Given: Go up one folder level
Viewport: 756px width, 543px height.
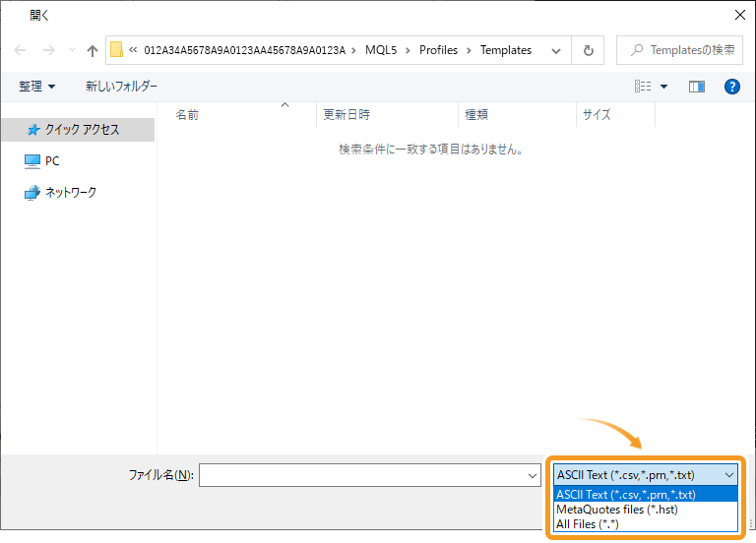Looking at the screenshot, I should tap(93, 50).
